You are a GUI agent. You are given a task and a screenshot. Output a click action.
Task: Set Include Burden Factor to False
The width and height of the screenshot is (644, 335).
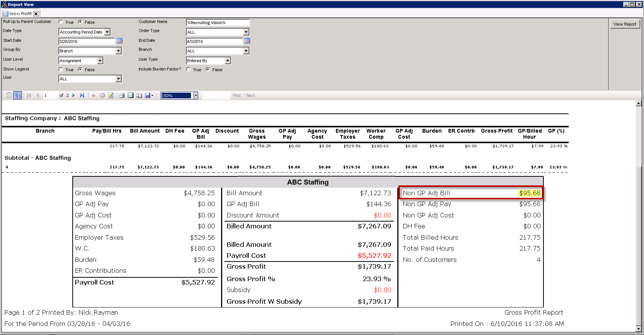click(208, 69)
